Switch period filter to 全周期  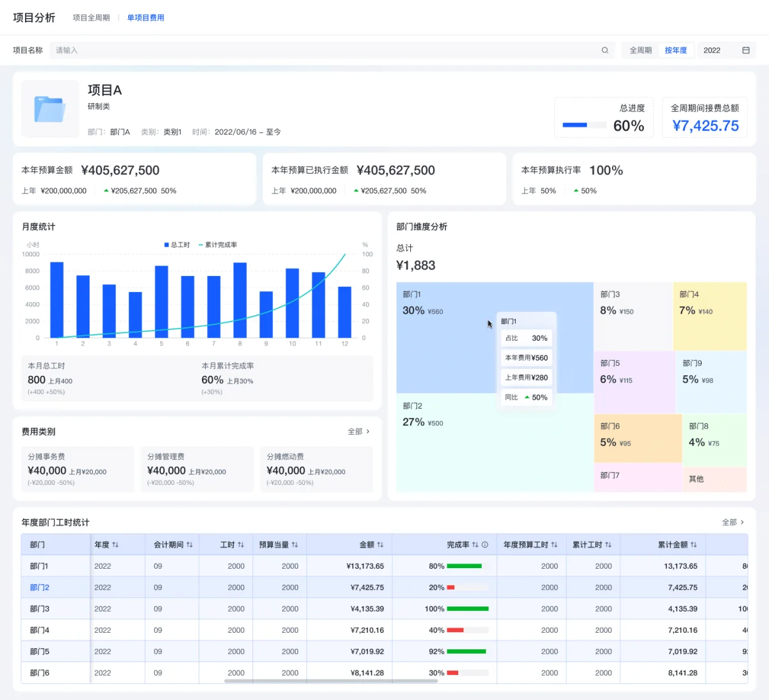tap(640, 51)
